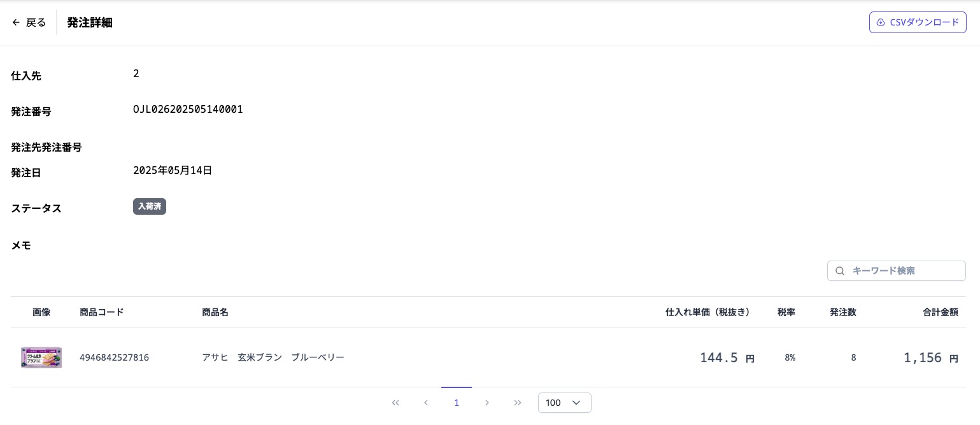
Task: Click order number OJL026202505140001
Action: coord(188,110)
